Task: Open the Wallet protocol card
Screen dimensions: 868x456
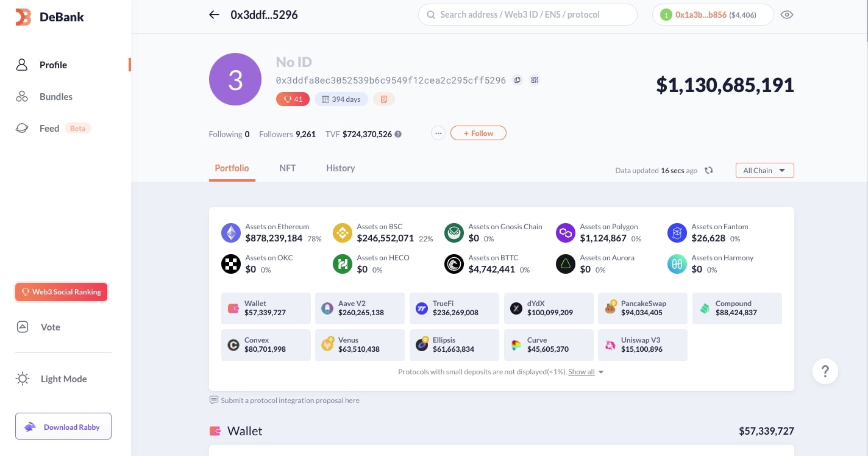Action: pyautogui.click(x=266, y=308)
